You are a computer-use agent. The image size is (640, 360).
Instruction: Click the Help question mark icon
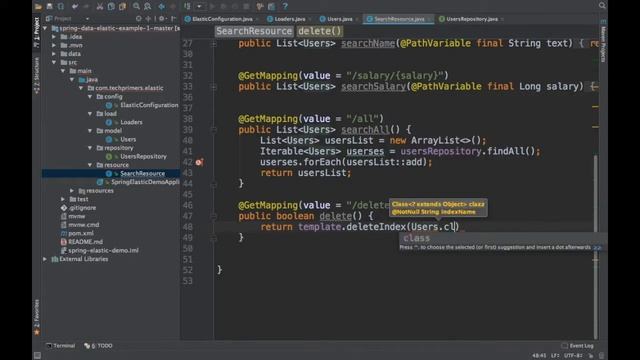(x=285, y=6)
